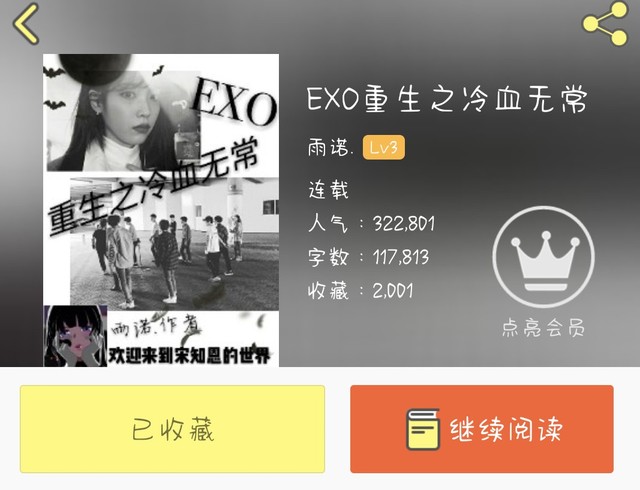
Task: Open the novel cover image
Action: click(161, 210)
